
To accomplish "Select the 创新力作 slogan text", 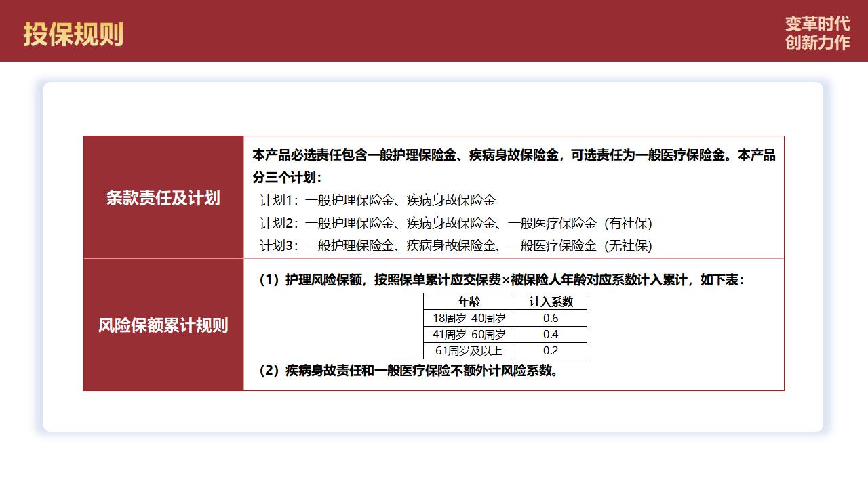I will tap(816, 43).
